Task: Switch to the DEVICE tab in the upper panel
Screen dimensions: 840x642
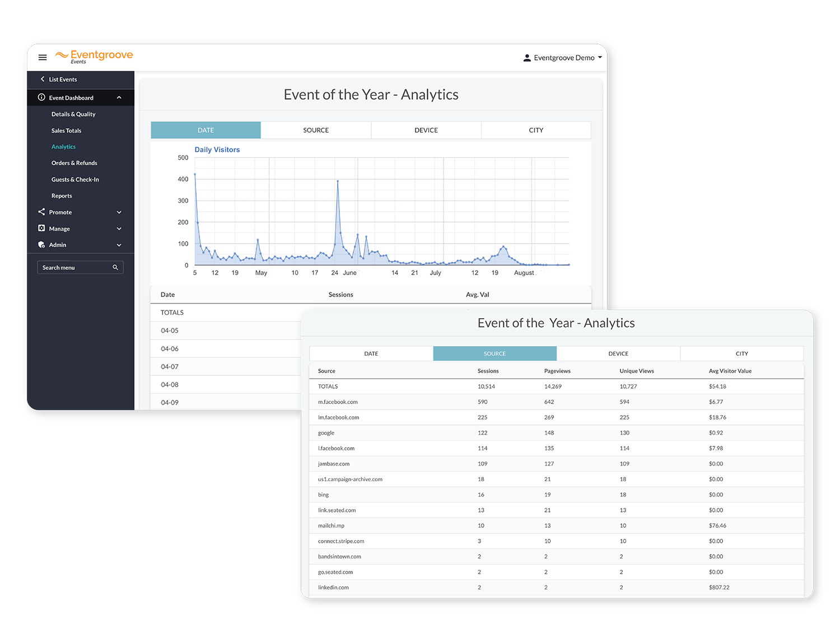Action: click(x=426, y=130)
